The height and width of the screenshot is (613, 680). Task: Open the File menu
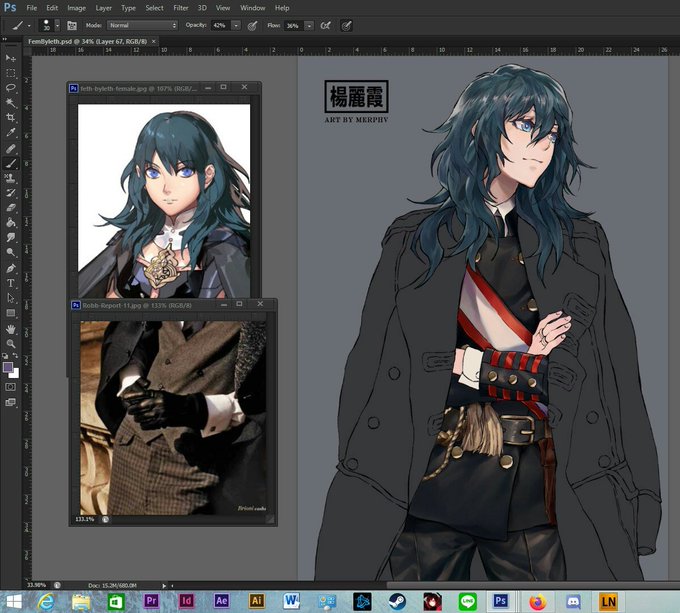pos(32,8)
